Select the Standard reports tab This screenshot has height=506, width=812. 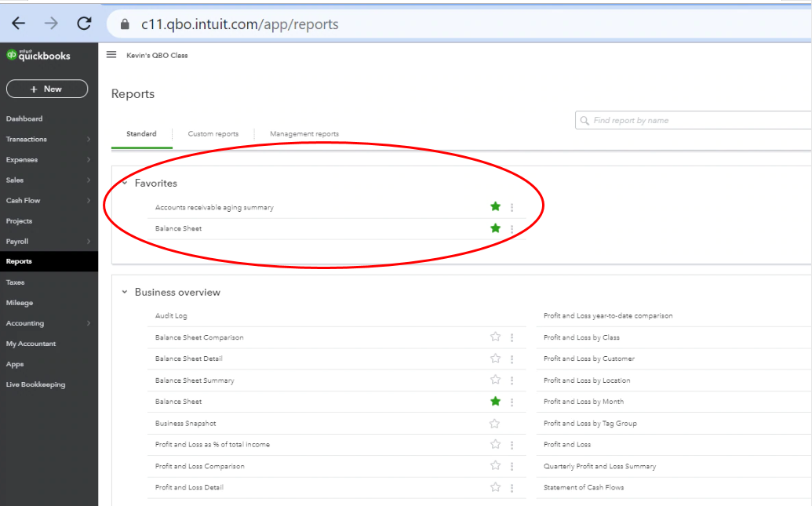point(141,133)
